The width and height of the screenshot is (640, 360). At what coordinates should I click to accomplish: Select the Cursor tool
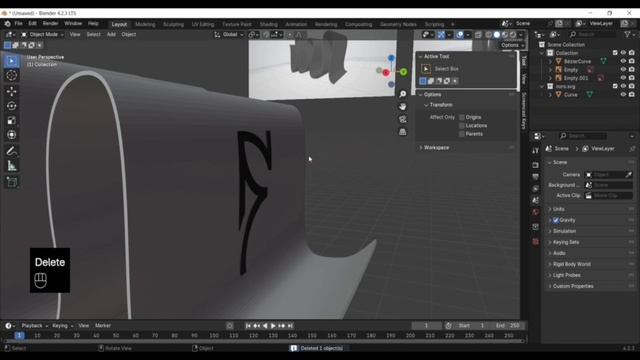click(11, 75)
